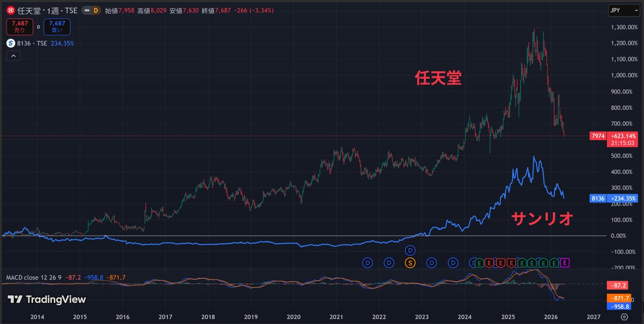Click the 2014 label on time axis
Viewport: 644px width, 324px height.
click(x=36, y=317)
